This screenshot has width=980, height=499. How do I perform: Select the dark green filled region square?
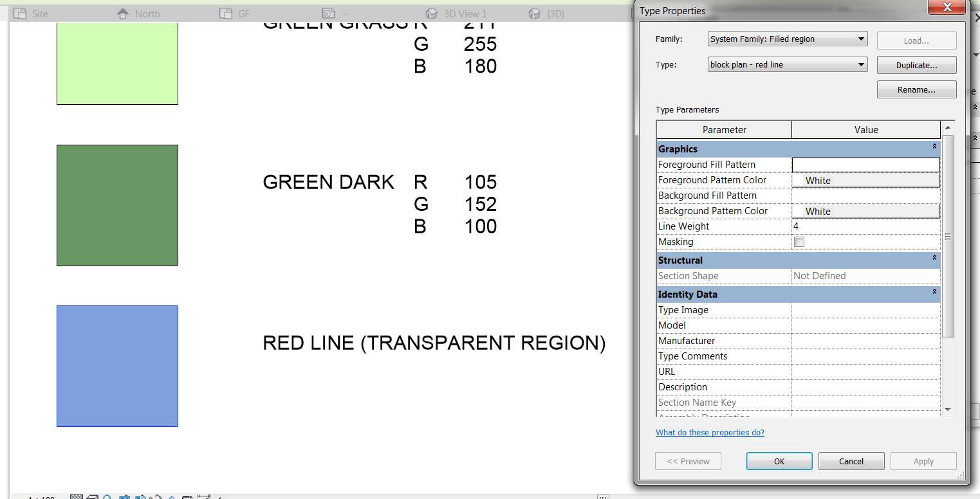point(117,205)
